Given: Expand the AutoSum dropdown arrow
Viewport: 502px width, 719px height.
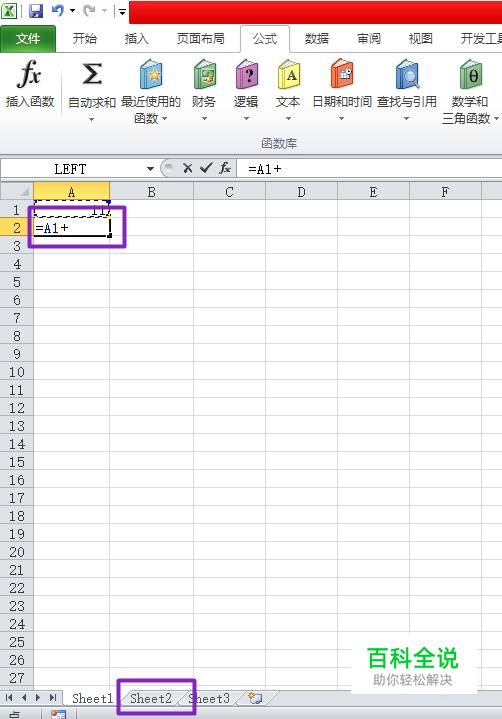Looking at the screenshot, I should pyautogui.click(x=91, y=119).
